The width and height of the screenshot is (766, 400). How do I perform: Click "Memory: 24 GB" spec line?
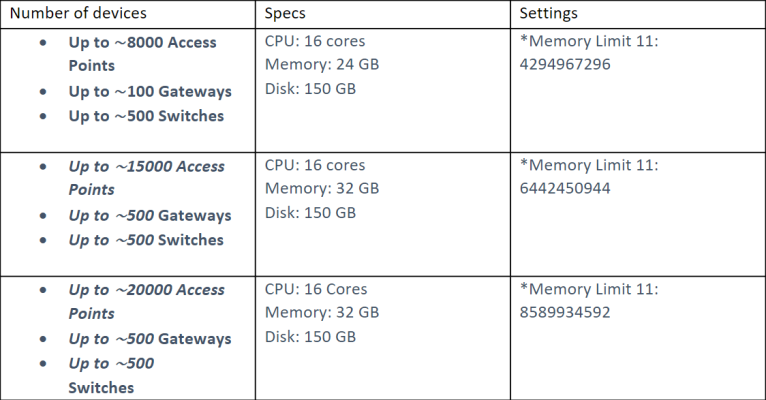point(322,65)
